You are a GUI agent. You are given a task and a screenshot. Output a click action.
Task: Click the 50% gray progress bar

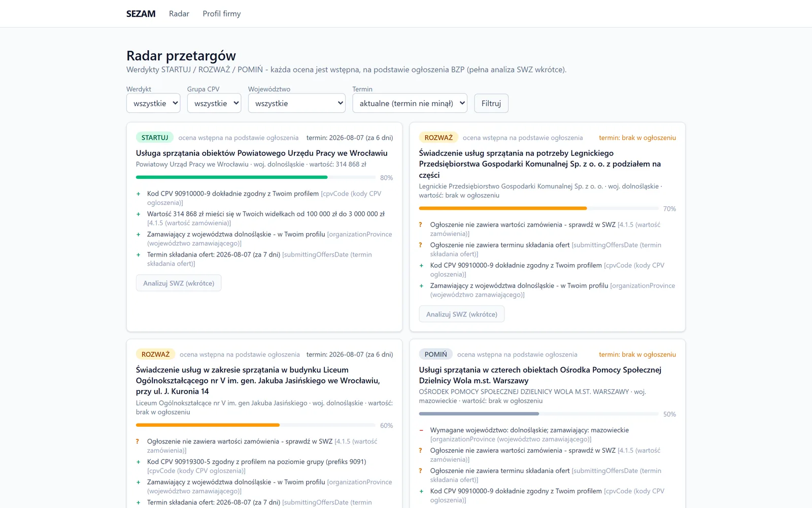tap(539, 414)
